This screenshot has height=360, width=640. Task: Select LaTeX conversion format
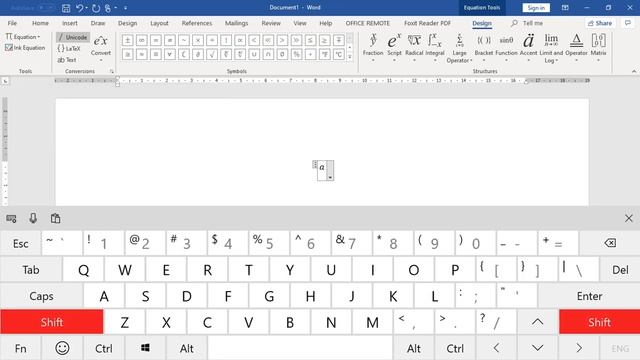pos(69,49)
